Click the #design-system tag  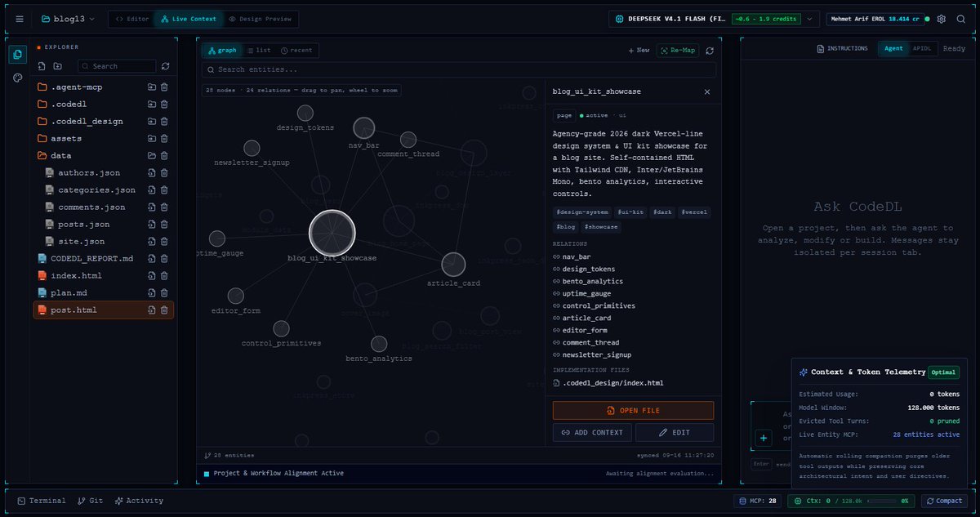pos(581,212)
